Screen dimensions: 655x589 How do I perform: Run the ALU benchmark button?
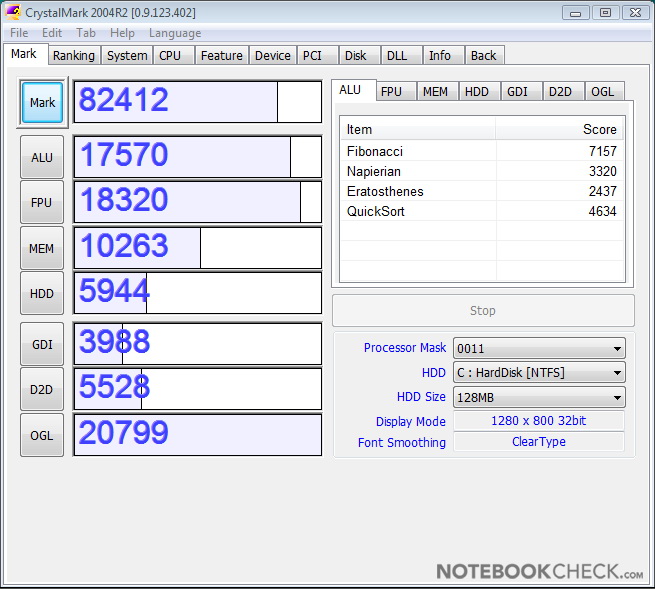42,157
